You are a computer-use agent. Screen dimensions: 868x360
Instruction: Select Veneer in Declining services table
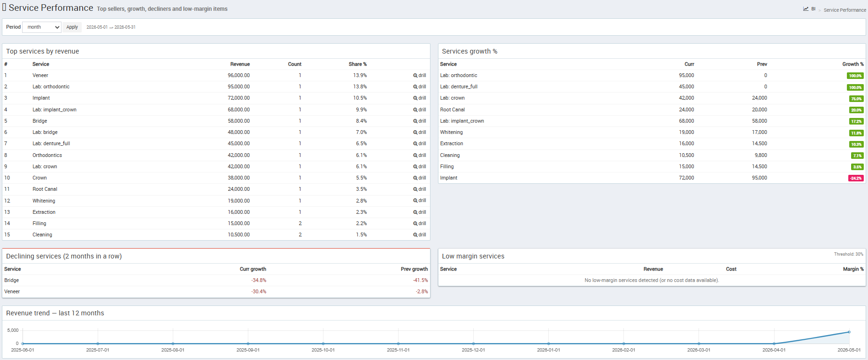pos(12,291)
